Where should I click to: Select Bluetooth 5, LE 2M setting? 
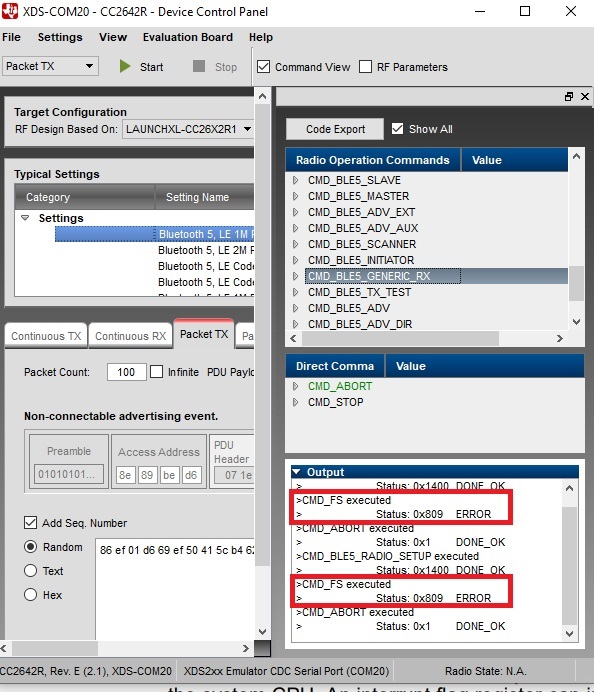(x=207, y=250)
